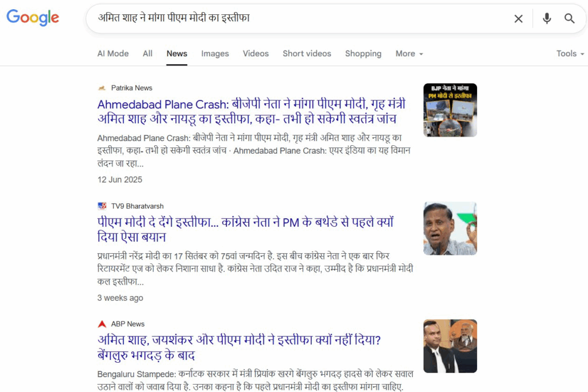Switch to the All results tab
Viewport: 588px width, 392px height.
point(148,53)
